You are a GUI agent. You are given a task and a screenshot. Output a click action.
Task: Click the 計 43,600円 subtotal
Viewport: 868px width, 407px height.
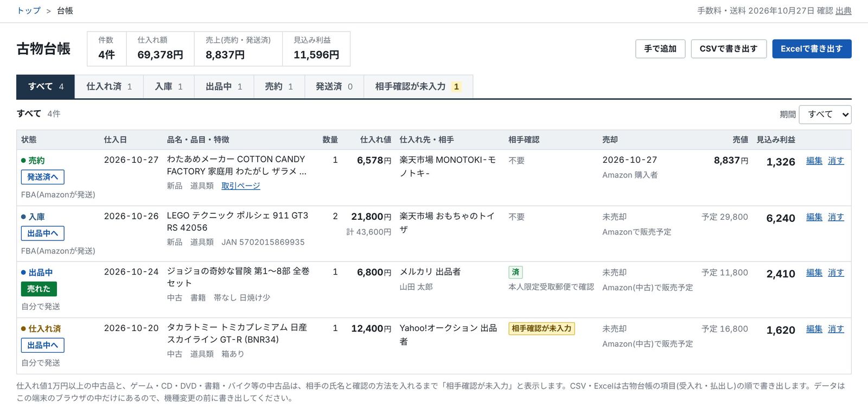(369, 232)
